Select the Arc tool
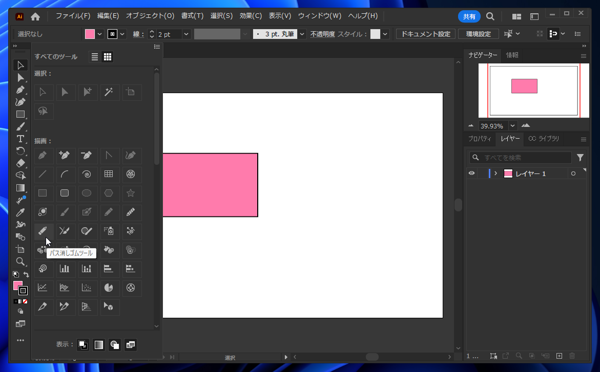This screenshot has height=372, width=600. click(65, 174)
